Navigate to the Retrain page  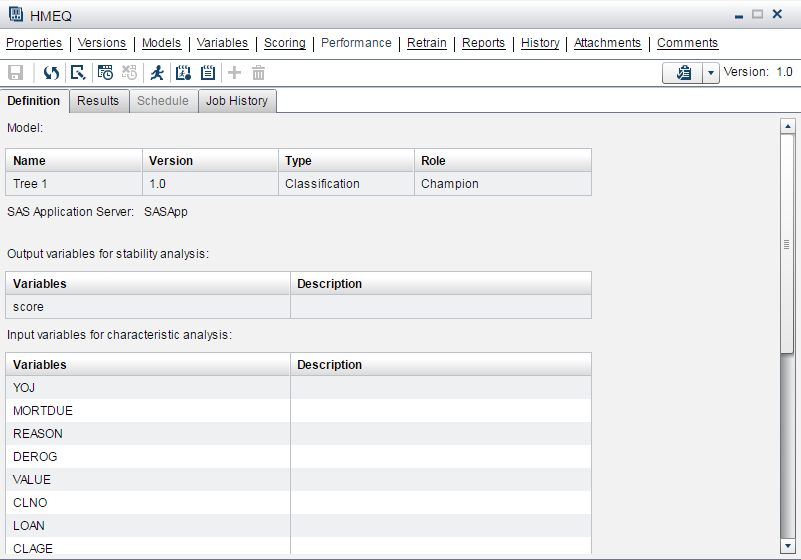(x=427, y=43)
